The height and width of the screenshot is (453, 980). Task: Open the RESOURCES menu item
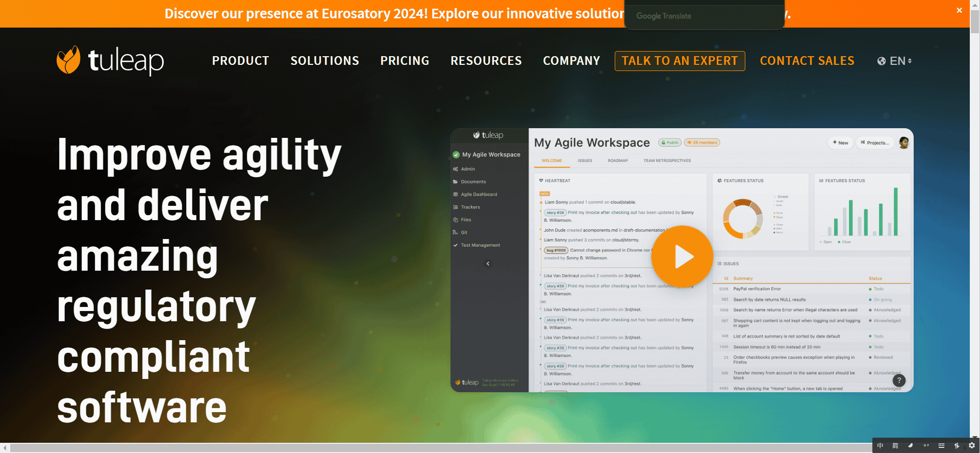486,61
